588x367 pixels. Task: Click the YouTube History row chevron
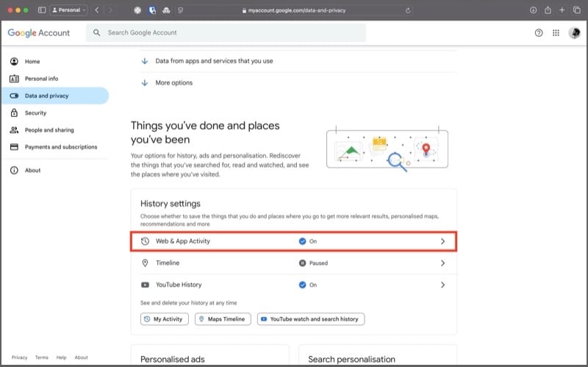coord(443,285)
